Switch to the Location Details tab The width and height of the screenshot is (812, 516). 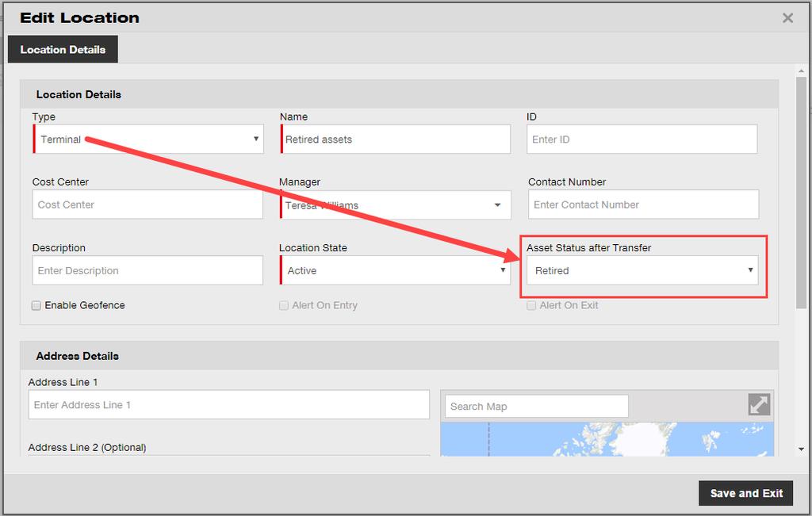(x=63, y=50)
